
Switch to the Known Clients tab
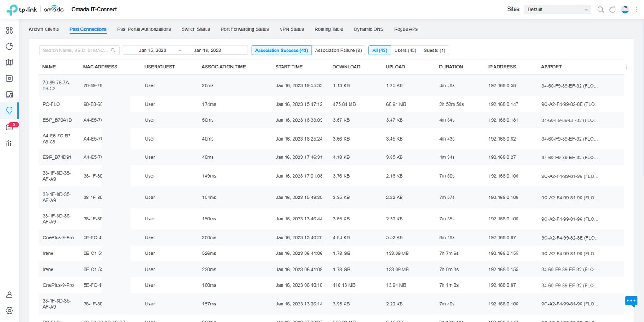pyautogui.click(x=44, y=29)
